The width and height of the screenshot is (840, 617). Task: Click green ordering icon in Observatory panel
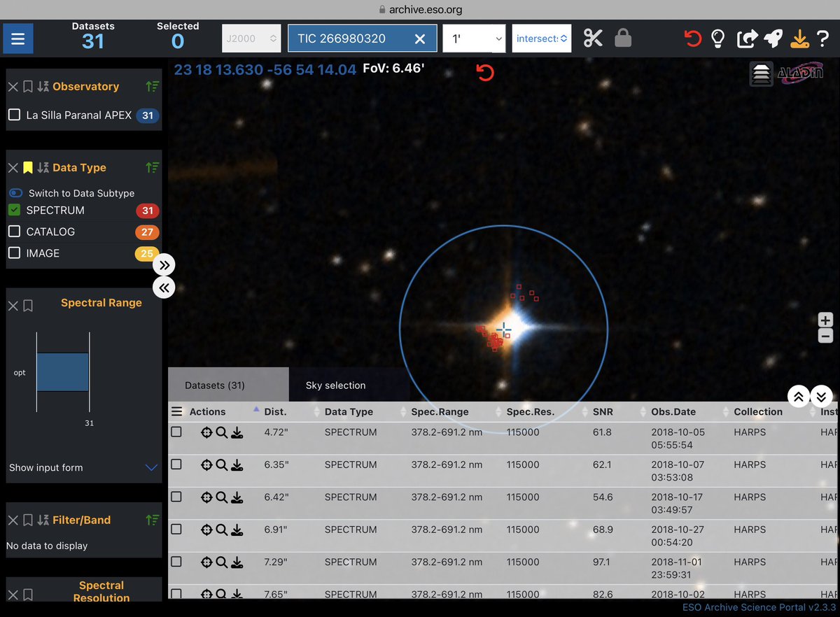point(152,87)
